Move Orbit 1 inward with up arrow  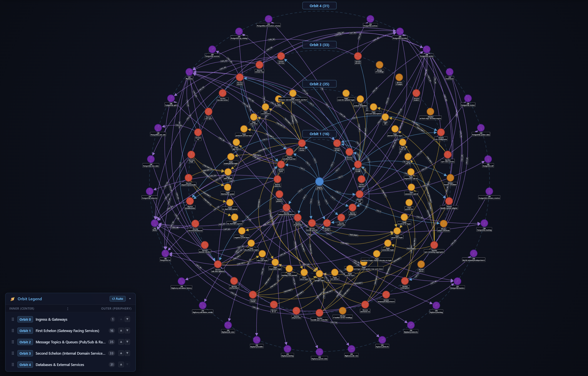pyautogui.click(x=121, y=330)
